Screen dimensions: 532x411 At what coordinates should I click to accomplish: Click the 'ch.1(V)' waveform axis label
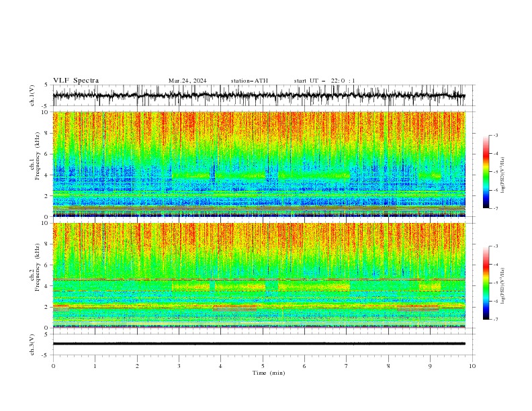[x=32, y=95]
